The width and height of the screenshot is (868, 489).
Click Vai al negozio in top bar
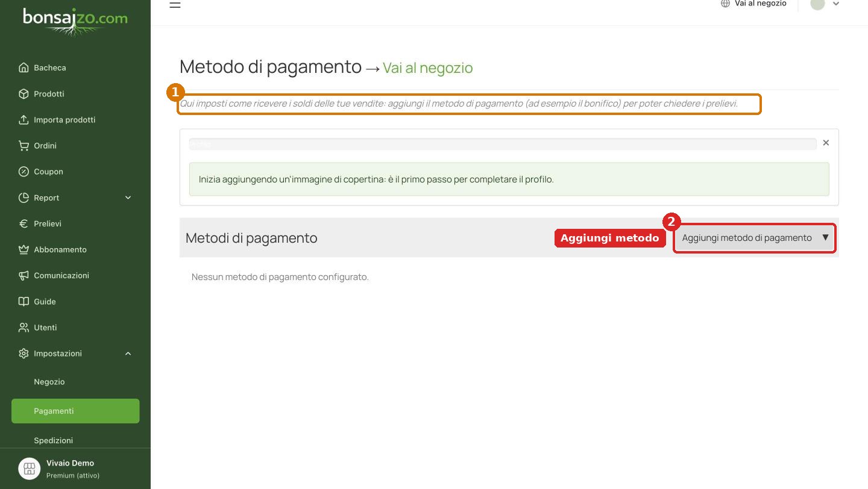click(x=760, y=4)
